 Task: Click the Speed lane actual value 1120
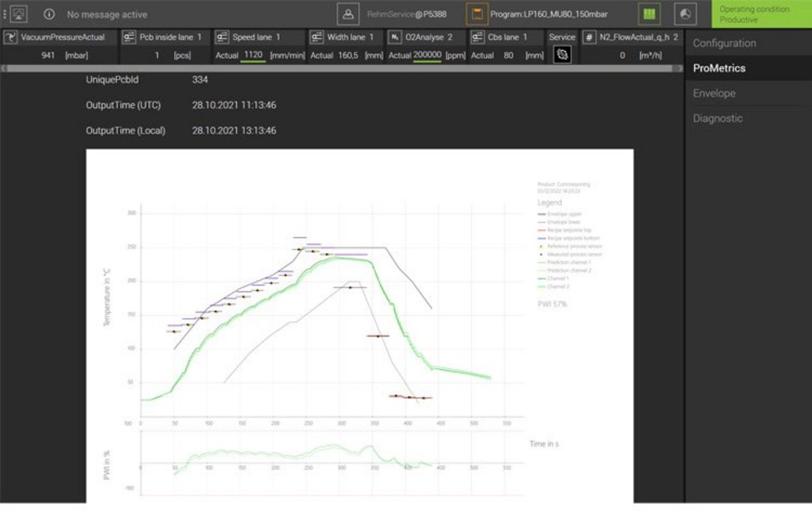254,55
